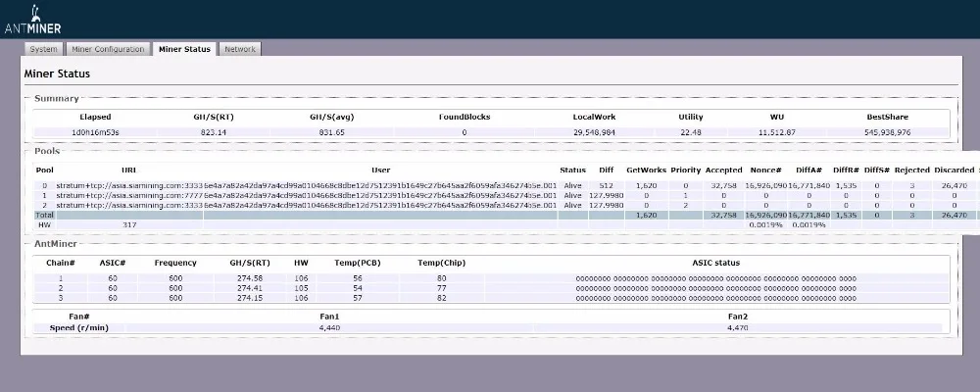Open the System tab

[44, 49]
